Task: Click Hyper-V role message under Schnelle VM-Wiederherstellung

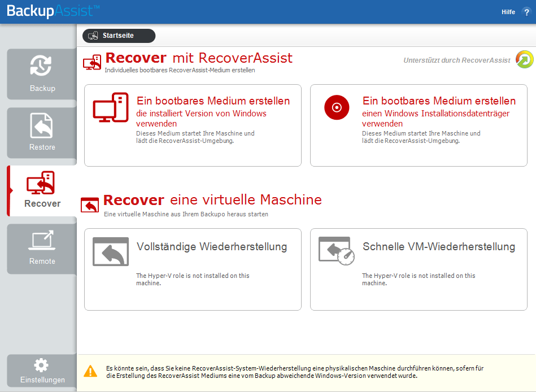Action: tap(419, 279)
